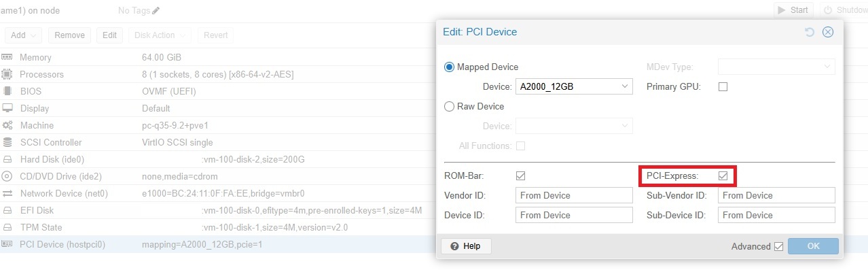
Task: Toggle the Advanced checkbox
Action: click(779, 246)
